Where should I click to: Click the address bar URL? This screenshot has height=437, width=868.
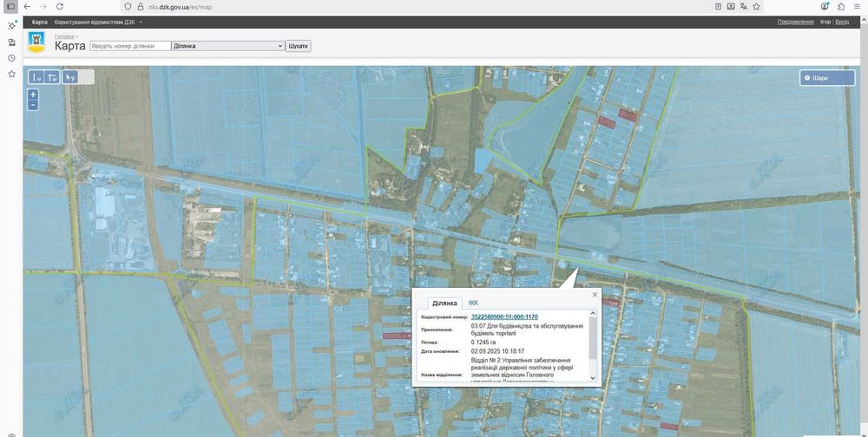click(x=180, y=7)
